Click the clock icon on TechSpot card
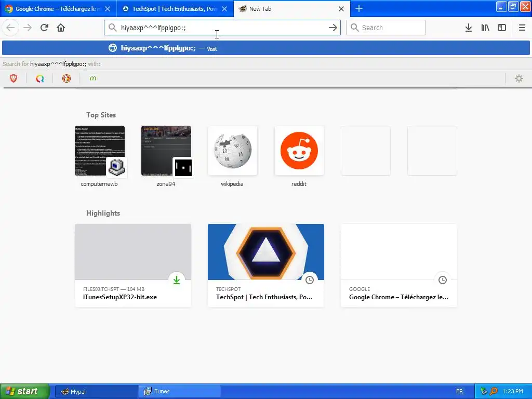532x399 pixels. [x=310, y=280]
